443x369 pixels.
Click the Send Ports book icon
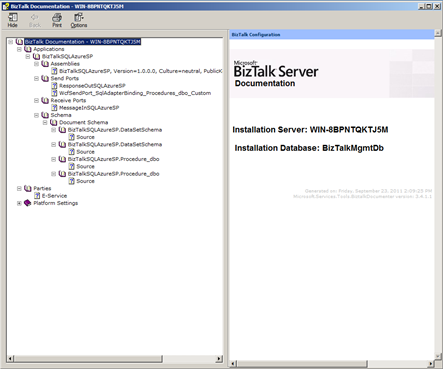pos(45,78)
